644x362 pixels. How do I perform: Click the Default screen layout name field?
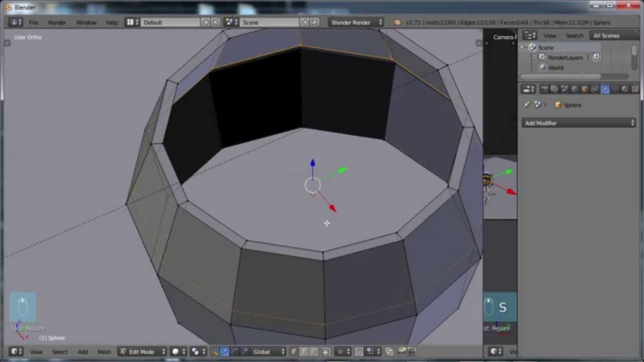coord(171,22)
